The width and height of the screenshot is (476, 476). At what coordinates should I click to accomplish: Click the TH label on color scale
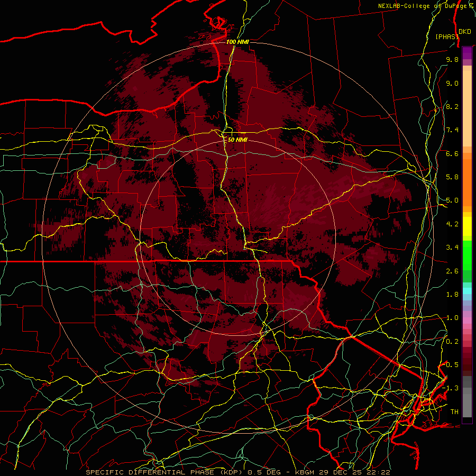[454, 412]
